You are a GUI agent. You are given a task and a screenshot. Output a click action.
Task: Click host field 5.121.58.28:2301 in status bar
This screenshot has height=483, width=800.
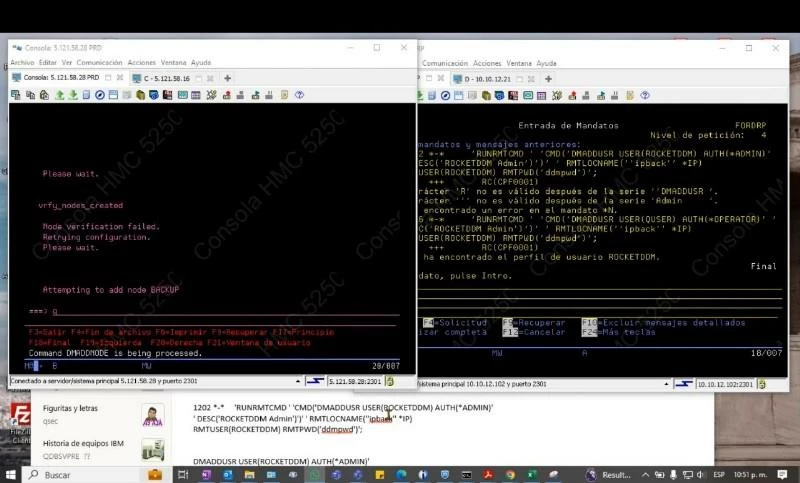tap(355, 381)
